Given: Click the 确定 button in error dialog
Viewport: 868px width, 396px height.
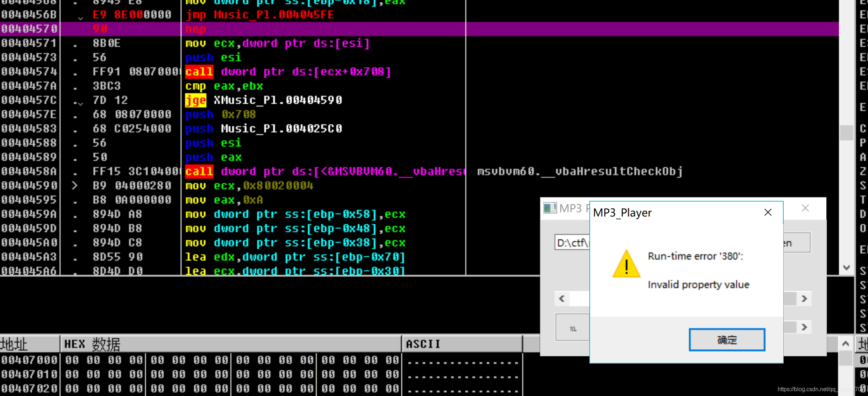Looking at the screenshot, I should 727,340.
